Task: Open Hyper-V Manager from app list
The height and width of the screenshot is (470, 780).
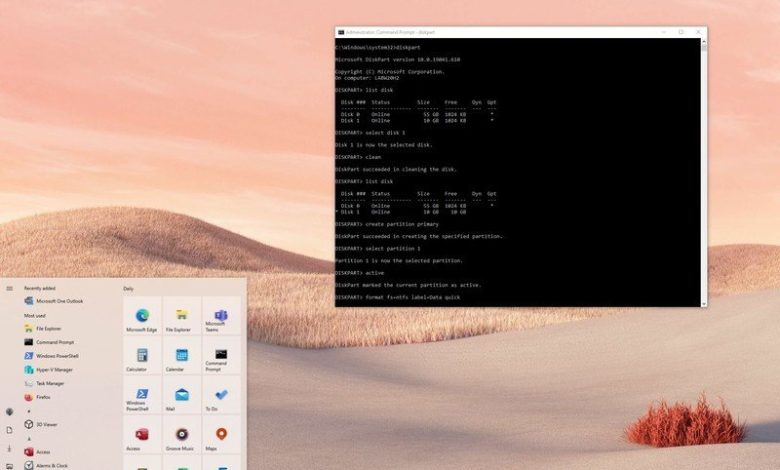Action: pyautogui.click(x=49, y=370)
